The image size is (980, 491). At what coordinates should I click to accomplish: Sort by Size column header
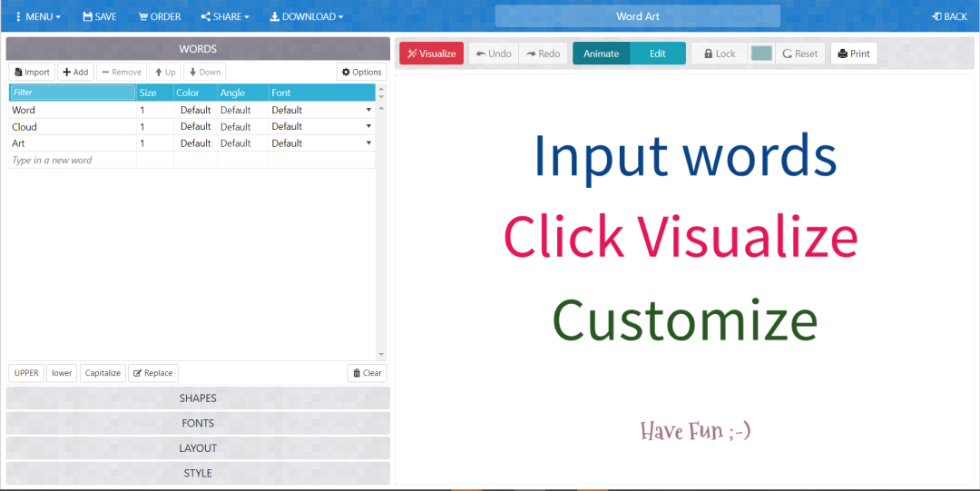click(x=155, y=93)
